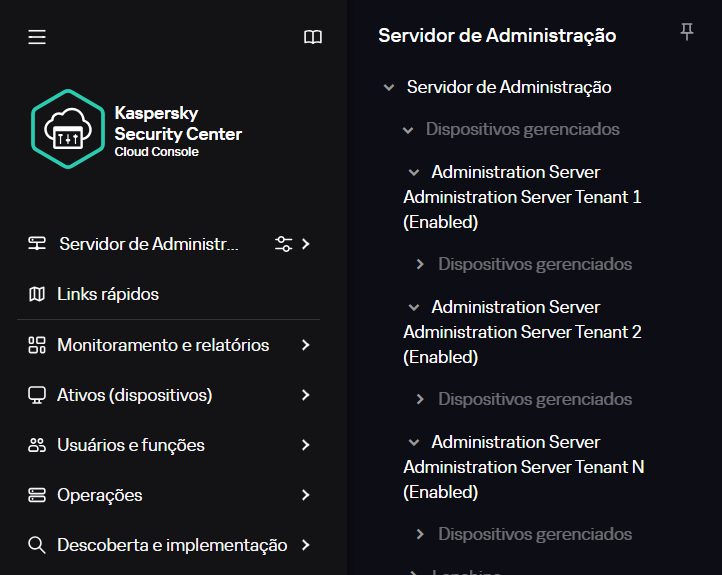This screenshot has height=575, width=722.
Task: Open server settings sliders icon
Action: point(283,244)
